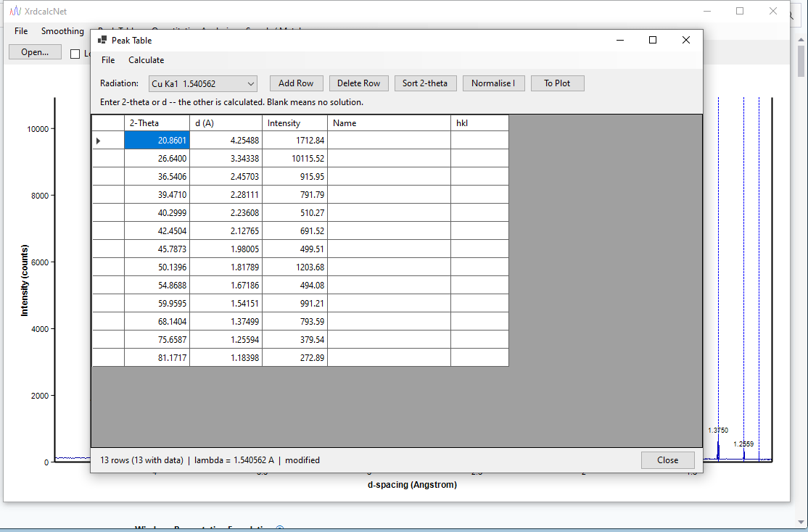Image resolution: width=808 pixels, height=532 pixels.
Task: Select intensity cell 10115.52
Action: [x=294, y=158]
